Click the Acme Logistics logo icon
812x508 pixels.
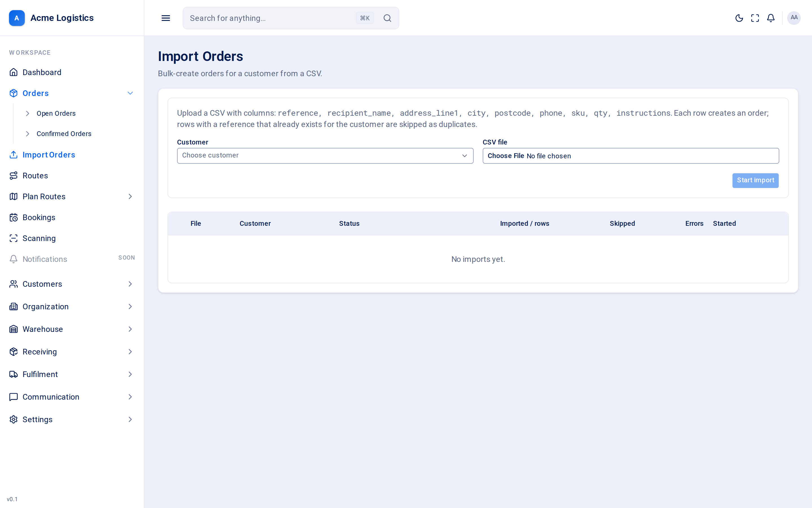[17, 18]
